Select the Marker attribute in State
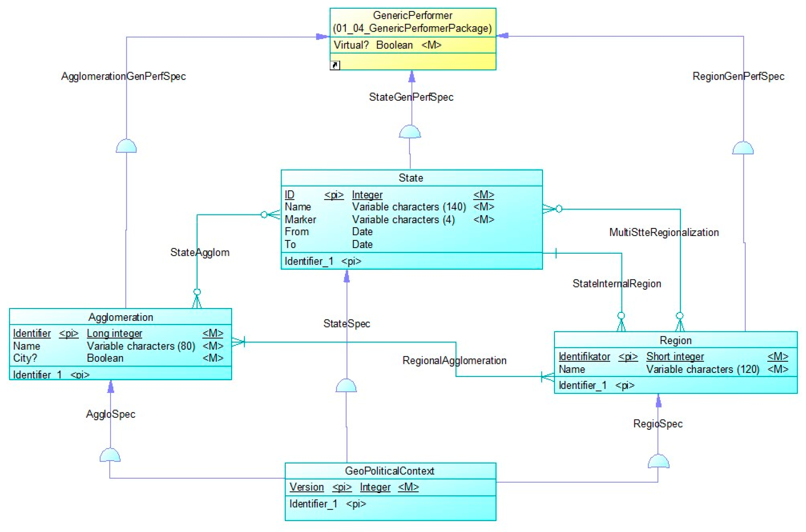This screenshot has width=806, height=532. coord(300,219)
